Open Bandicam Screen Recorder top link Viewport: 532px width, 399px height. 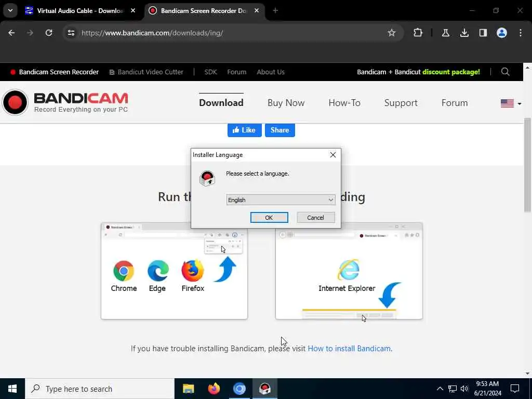point(55,72)
